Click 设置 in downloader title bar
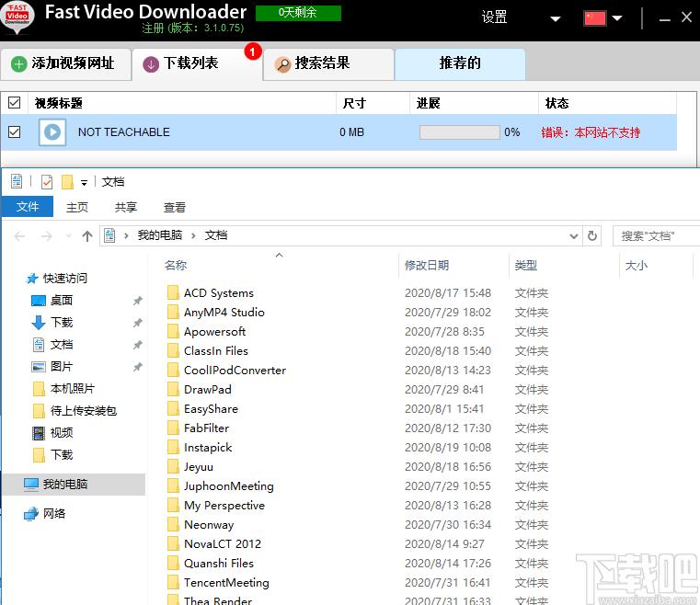Viewport: 700px width, 605px height. click(x=494, y=17)
